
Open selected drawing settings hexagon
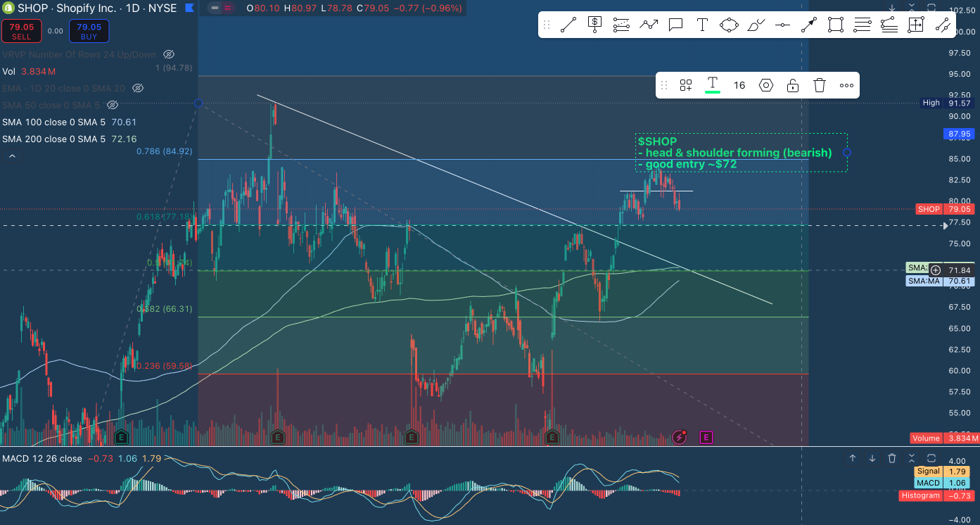point(766,85)
